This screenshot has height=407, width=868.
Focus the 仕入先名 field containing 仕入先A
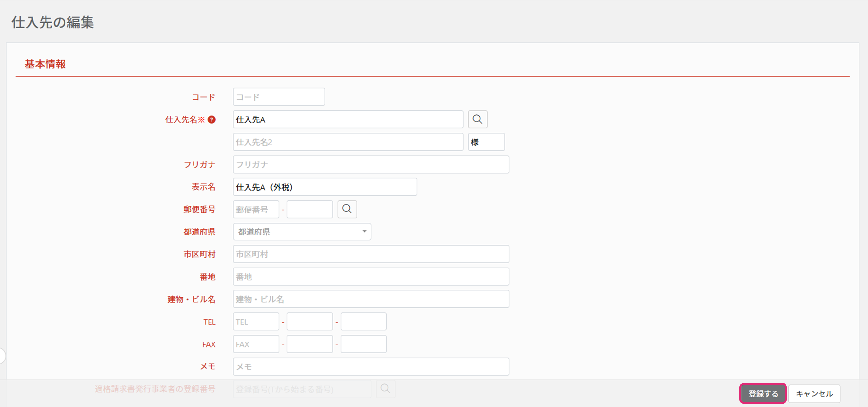pos(348,120)
